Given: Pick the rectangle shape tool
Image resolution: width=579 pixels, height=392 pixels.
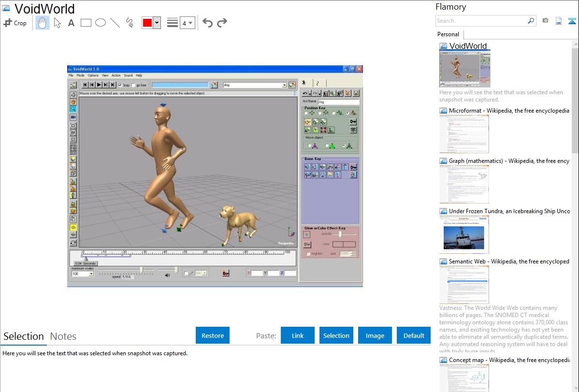Looking at the screenshot, I should coord(86,23).
